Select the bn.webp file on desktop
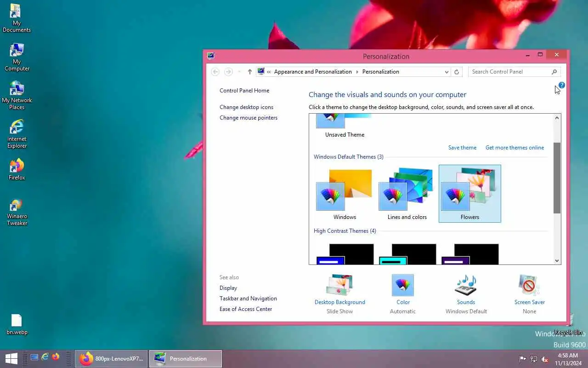Screen dimensions: 588x368 click(17, 324)
